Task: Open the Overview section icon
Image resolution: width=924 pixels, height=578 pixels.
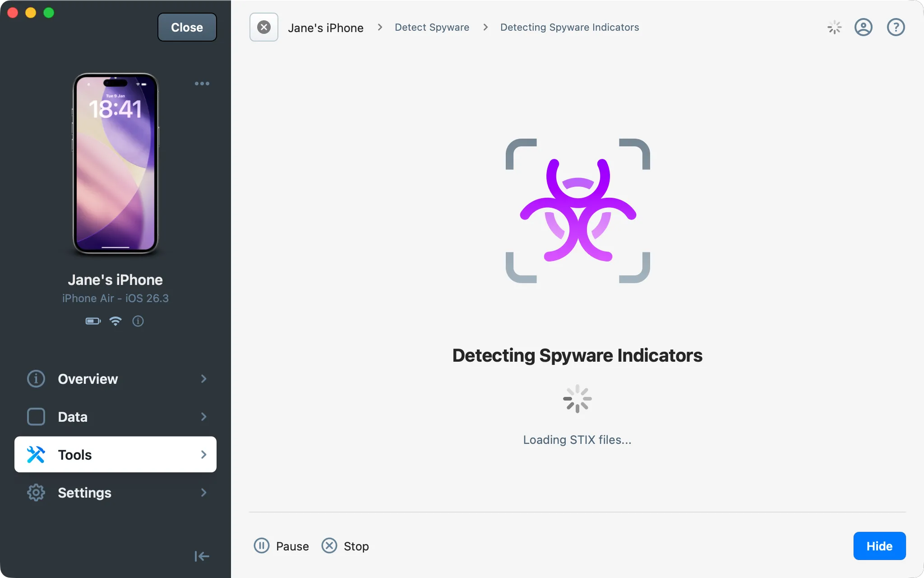Action: (x=36, y=379)
